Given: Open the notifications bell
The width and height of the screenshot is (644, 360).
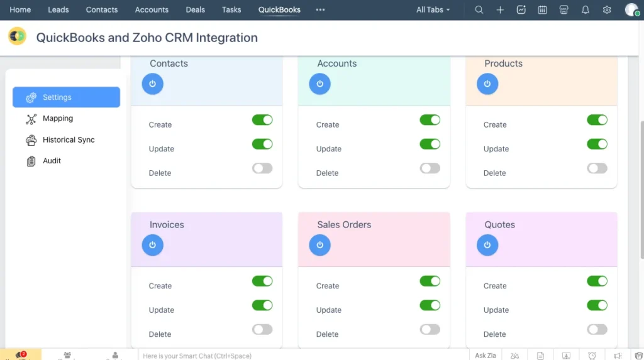Looking at the screenshot, I should [x=586, y=10].
